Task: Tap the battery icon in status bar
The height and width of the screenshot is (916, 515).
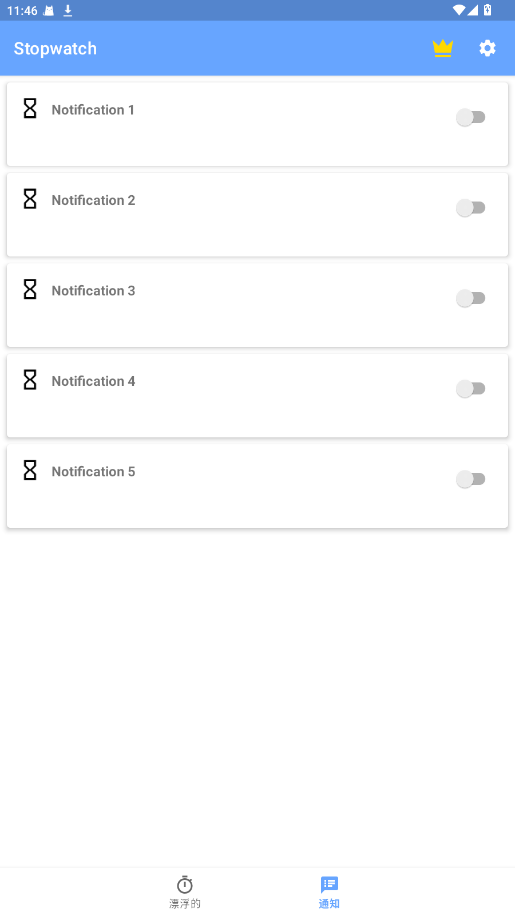Action: (488, 10)
